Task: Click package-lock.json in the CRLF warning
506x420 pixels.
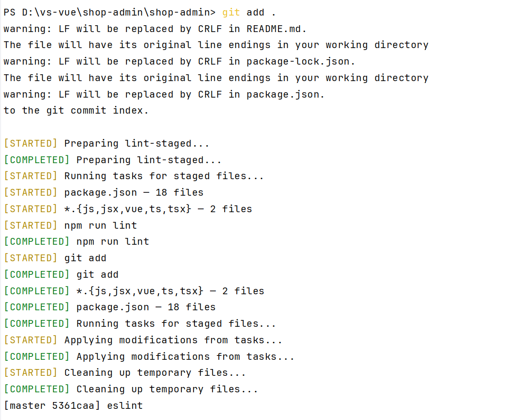Action: point(300,62)
